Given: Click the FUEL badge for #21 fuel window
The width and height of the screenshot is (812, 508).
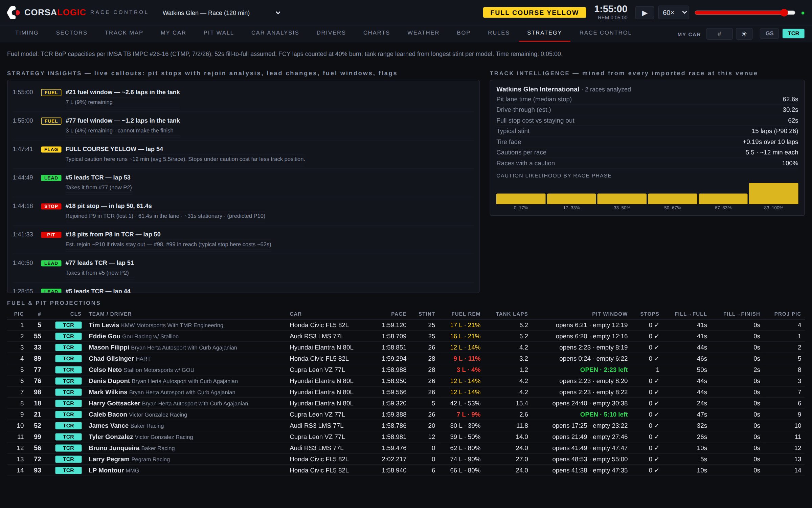Looking at the screenshot, I should point(51,92).
